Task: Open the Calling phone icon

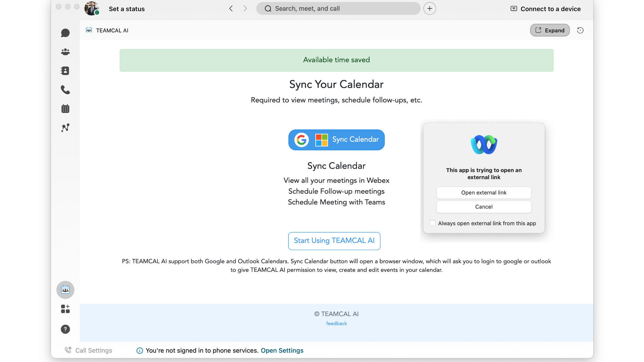Action: click(x=65, y=89)
